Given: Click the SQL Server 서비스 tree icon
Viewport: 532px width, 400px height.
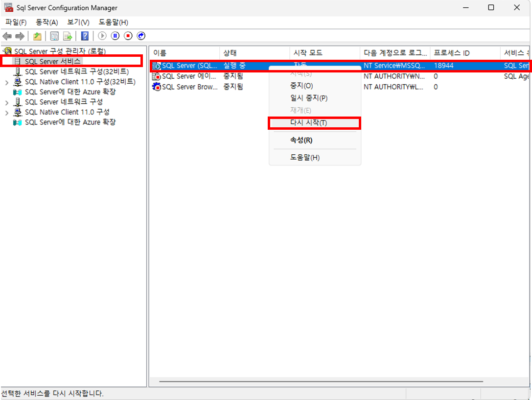Looking at the screenshot, I should [x=17, y=61].
